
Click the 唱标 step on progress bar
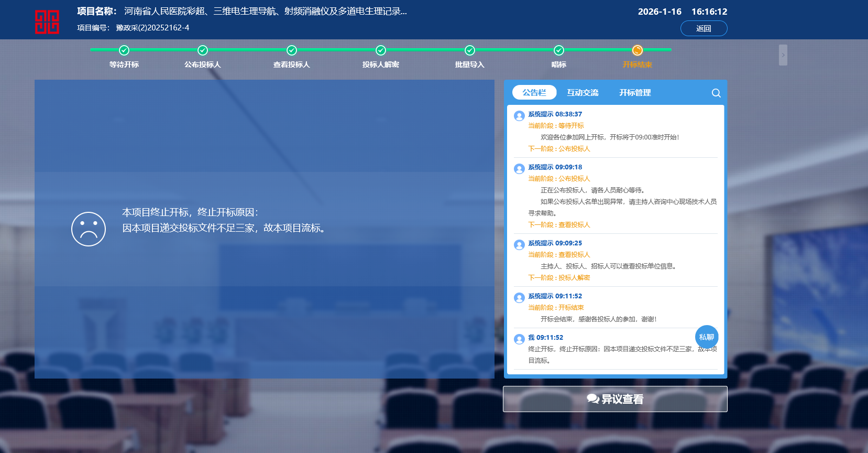coord(559,50)
